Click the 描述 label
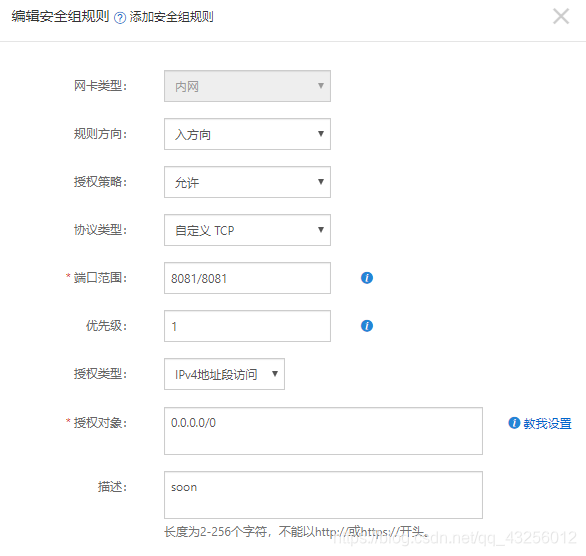The height and width of the screenshot is (556, 586). tap(112, 486)
